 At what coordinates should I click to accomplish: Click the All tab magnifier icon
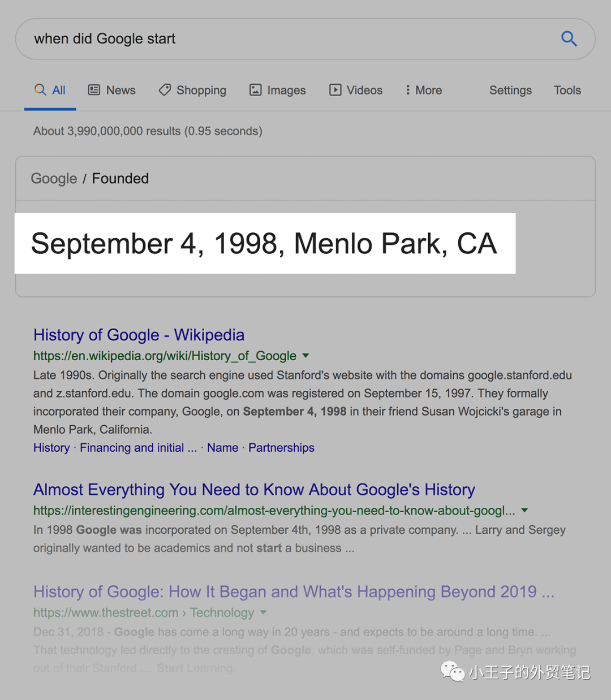pyautogui.click(x=40, y=90)
